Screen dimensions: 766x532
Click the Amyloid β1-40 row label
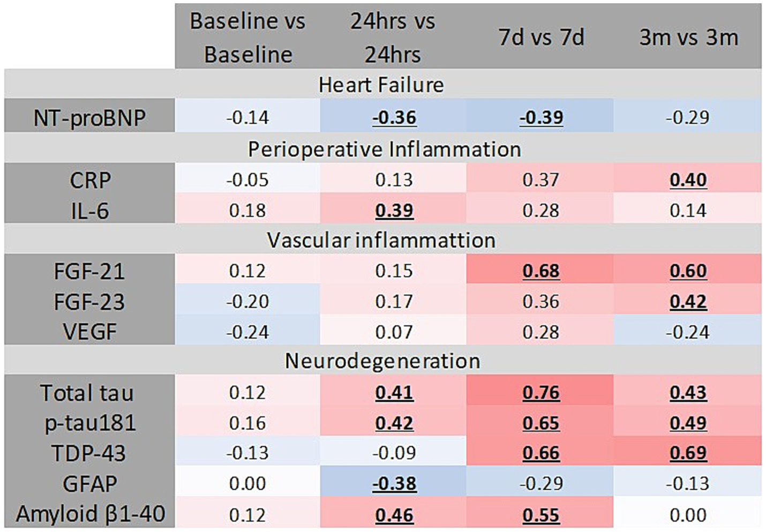click(91, 514)
